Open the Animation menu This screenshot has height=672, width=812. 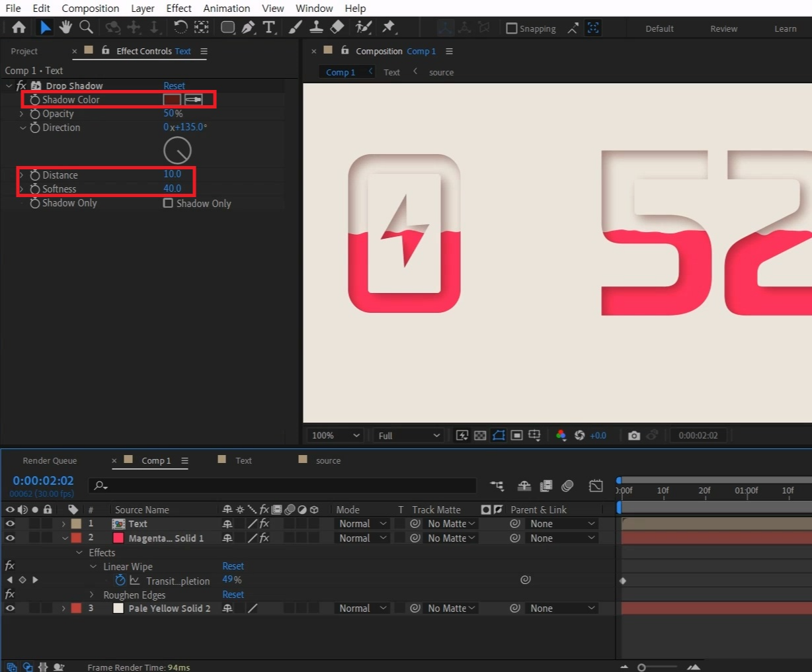point(227,8)
